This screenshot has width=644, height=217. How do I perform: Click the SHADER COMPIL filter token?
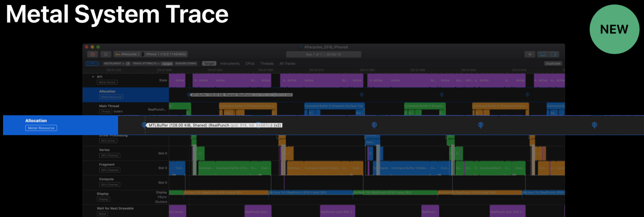click(x=186, y=63)
